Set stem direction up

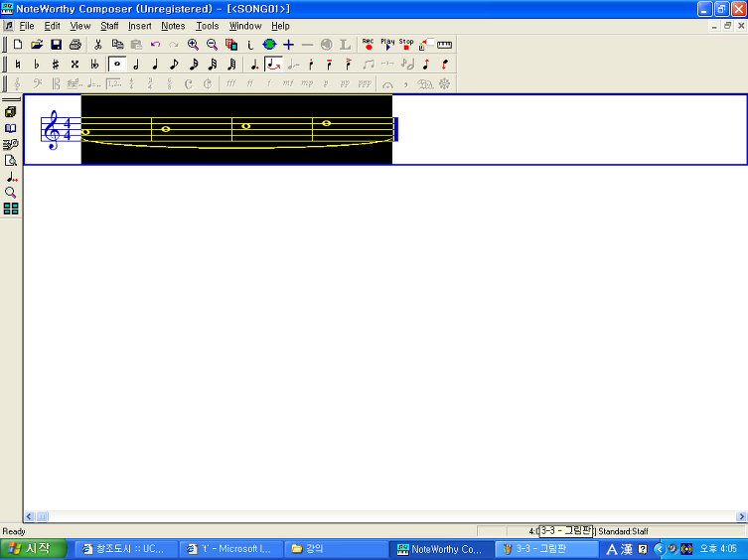click(x=426, y=64)
